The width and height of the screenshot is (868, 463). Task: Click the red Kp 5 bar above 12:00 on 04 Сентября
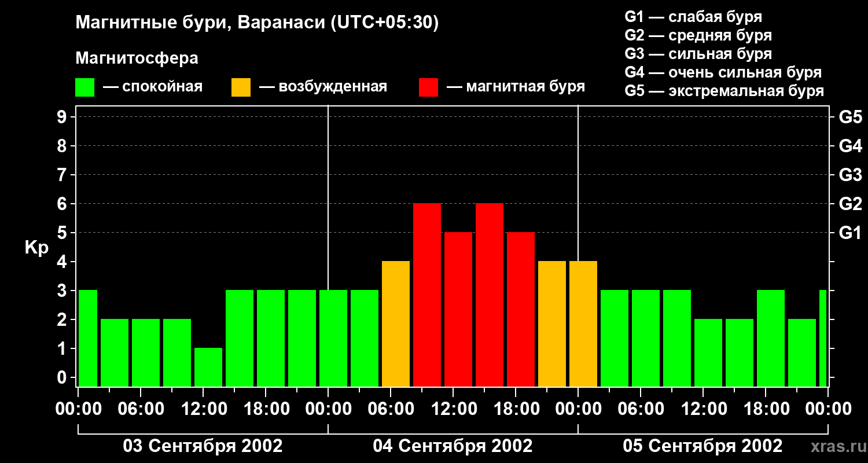click(x=458, y=309)
